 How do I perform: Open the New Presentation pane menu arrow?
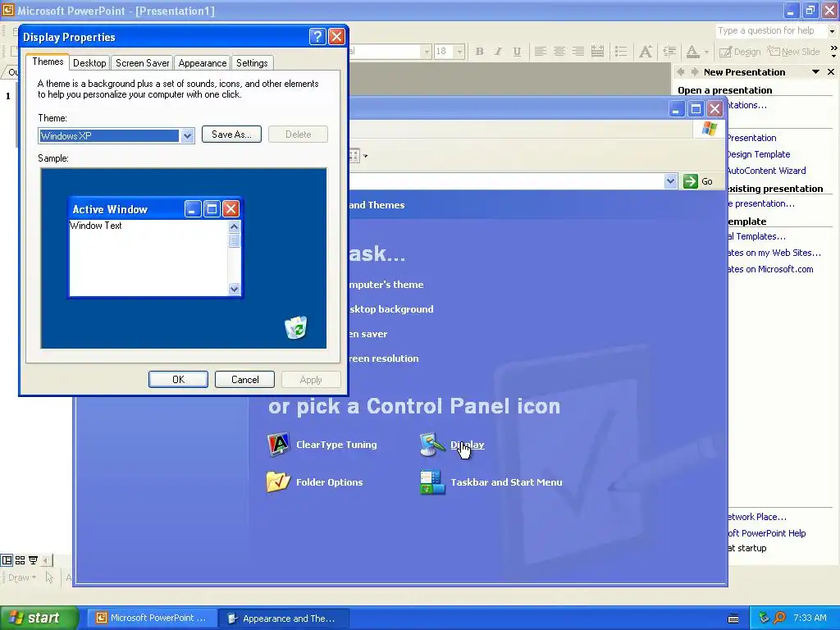pyautogui.click(x=815, y=72)
